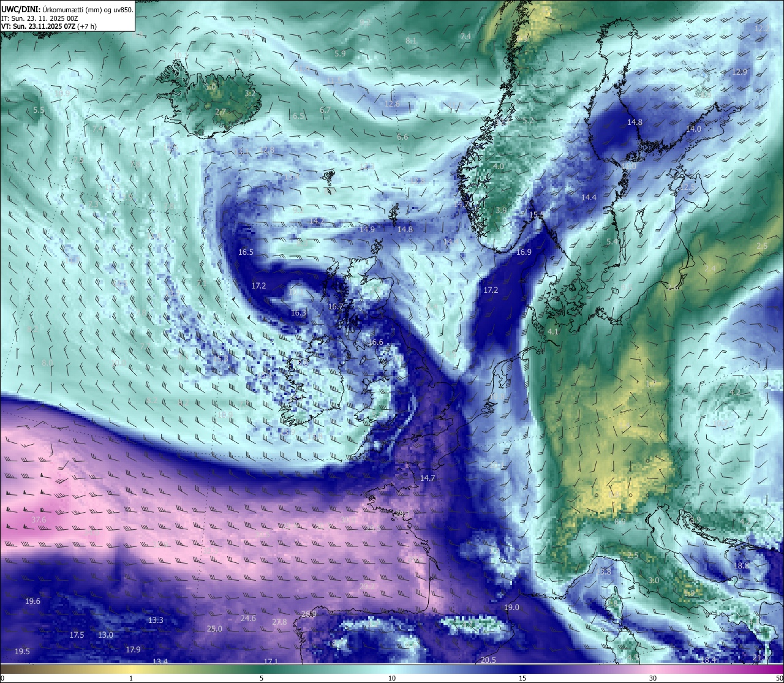Select the 25.0 value label
This screenshot has width=784, height=683.
coord(214,629)
